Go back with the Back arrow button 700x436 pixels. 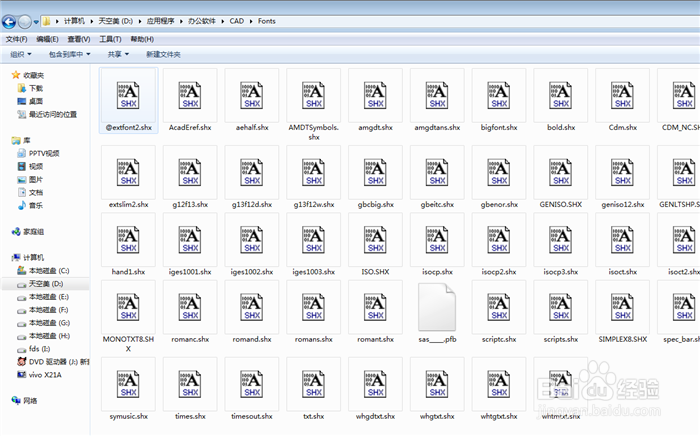9,21
